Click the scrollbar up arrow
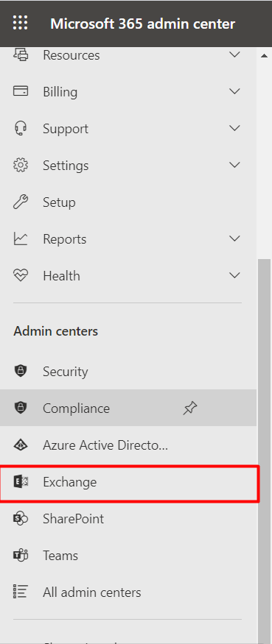 (264, 55)
